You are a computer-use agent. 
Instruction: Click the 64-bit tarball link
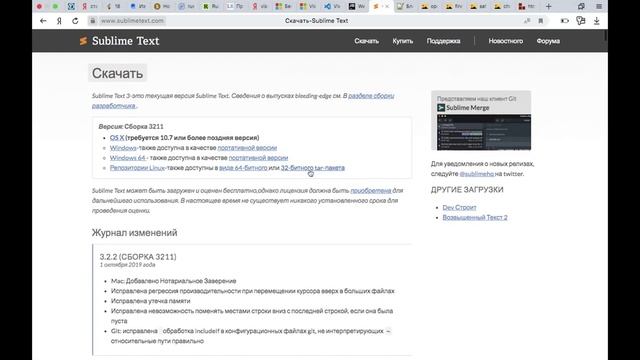coord(243,168)
